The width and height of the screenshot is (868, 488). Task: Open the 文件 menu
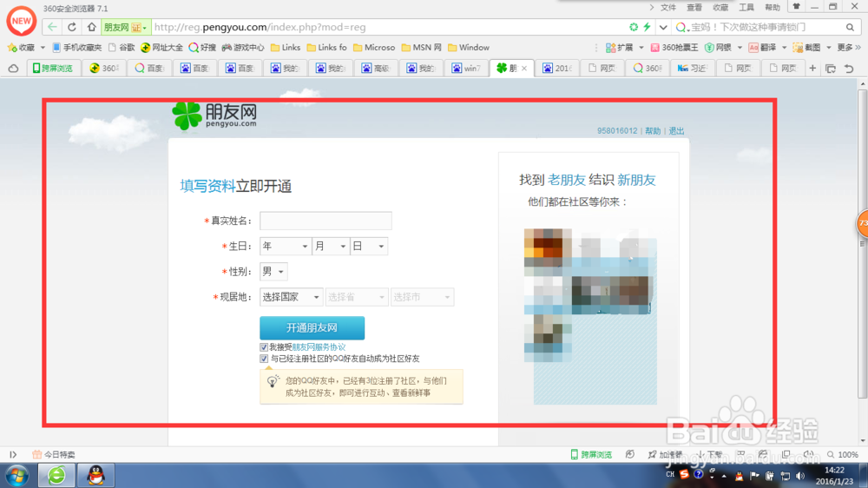click(668, 7)
